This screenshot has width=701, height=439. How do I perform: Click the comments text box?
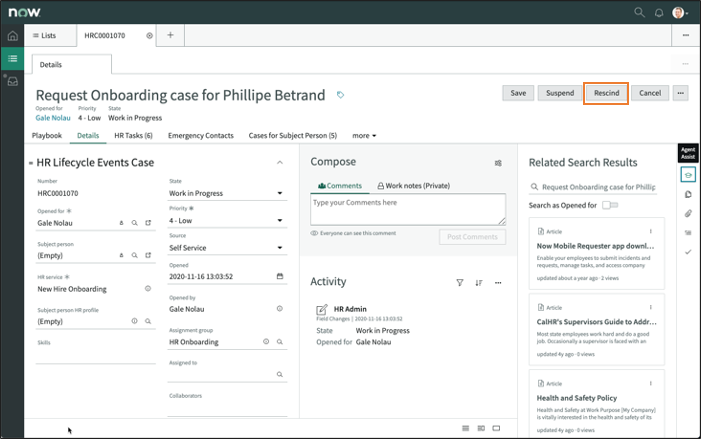coord(408,209)
